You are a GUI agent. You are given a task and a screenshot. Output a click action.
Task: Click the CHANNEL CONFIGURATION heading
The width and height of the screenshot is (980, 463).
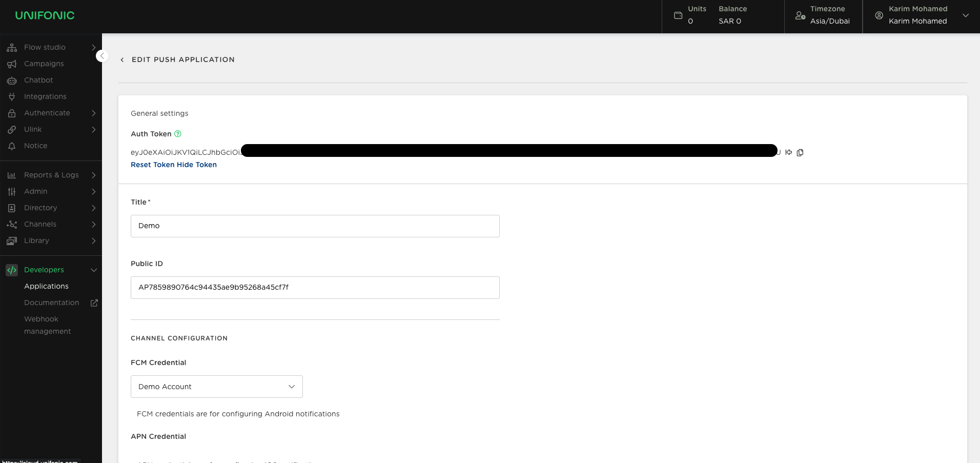tap(179, 338)
